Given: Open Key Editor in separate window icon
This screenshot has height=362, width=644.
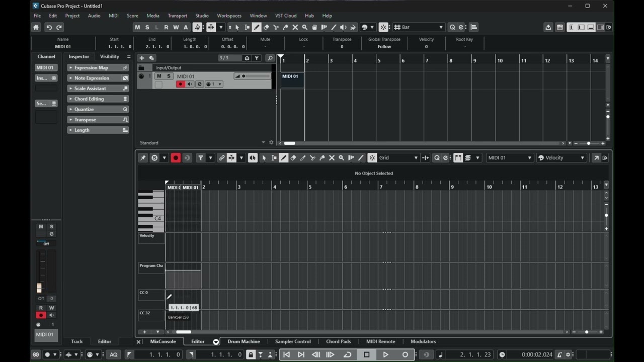Looking at the screenshot, I should tap(596, 158).
